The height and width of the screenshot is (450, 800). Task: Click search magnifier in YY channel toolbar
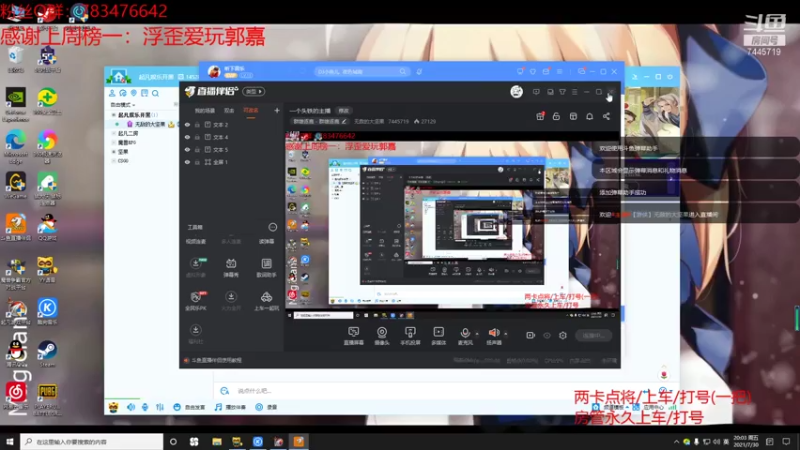tap(155, 93)
